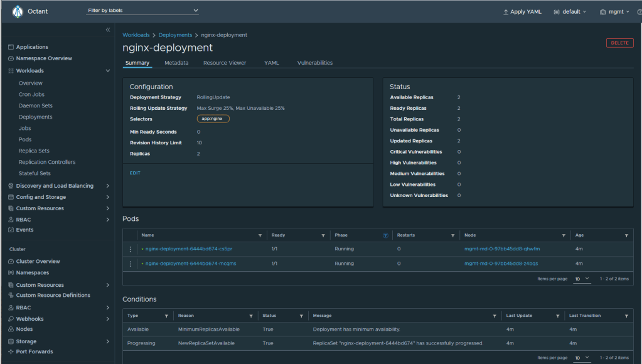Viewport: 642px width, 364px height.
Task: Click EDIT in the Configuration card
Action: click(135, 173)
